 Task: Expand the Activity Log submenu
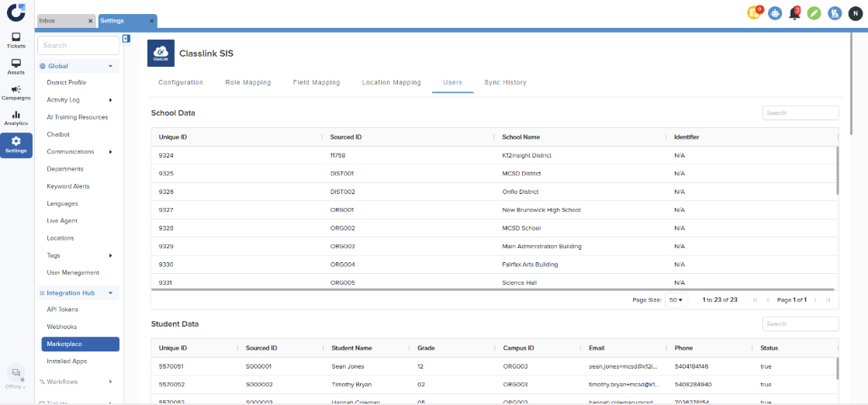(x=110, y=100)
